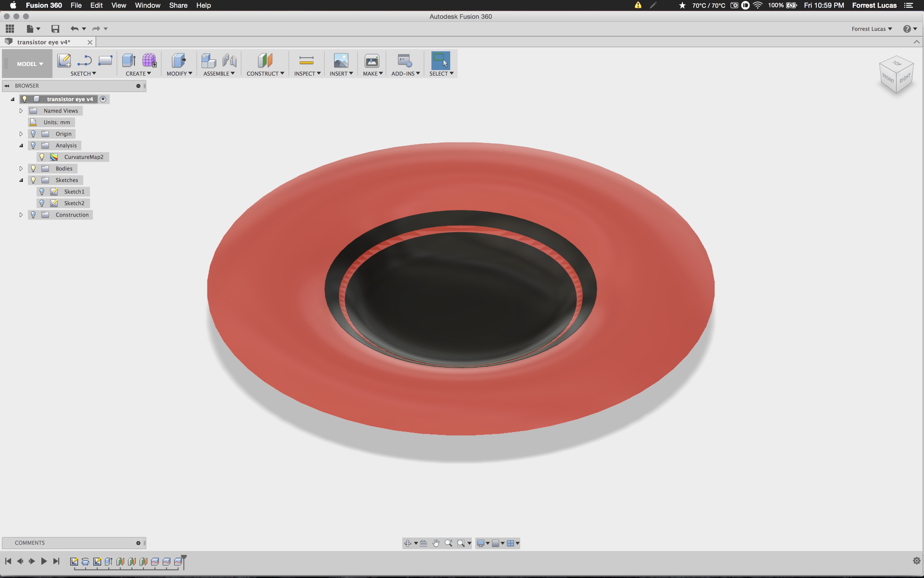Click the Offset Plane icon in CONSTRUCT
Image resolution: width=924 pixels, height=578 pixels.
point(265,60)
